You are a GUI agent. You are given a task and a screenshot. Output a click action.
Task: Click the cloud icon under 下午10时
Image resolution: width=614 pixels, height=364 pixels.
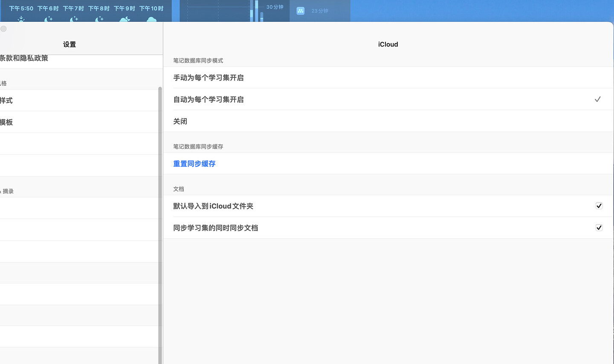(x=151, y=20)
